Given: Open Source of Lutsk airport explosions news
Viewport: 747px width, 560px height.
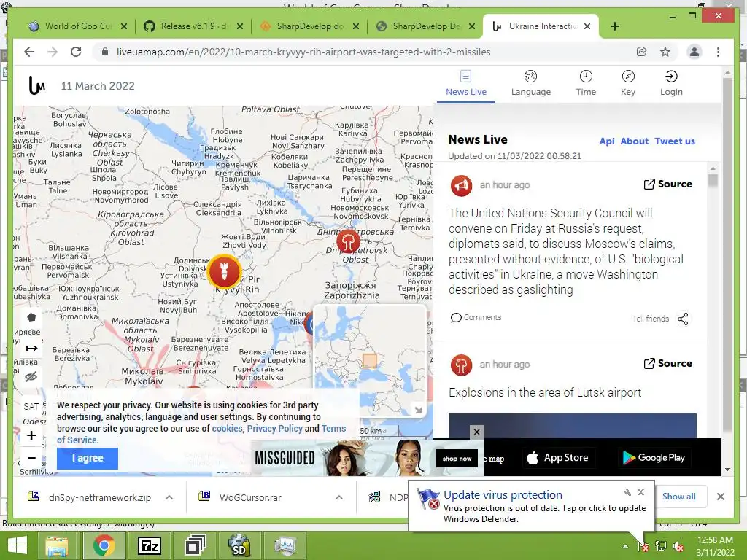Looking at the screenshot, I should (667, 363).
